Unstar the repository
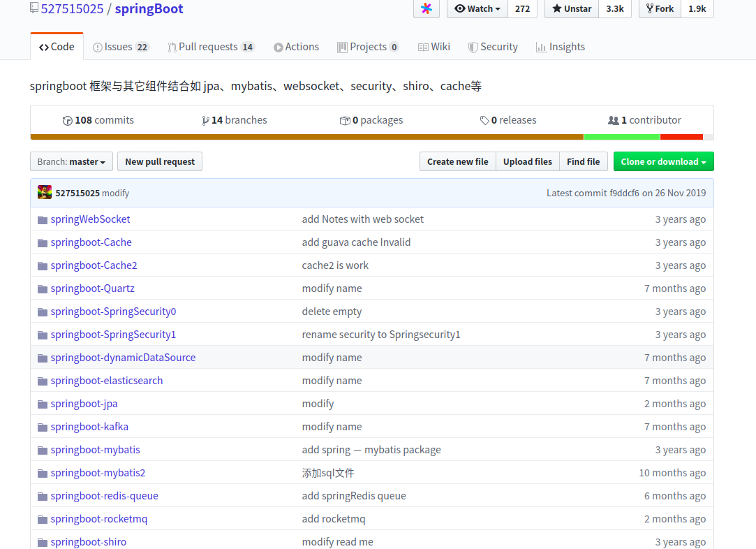756x549 pixels. (x=572, y=8)
